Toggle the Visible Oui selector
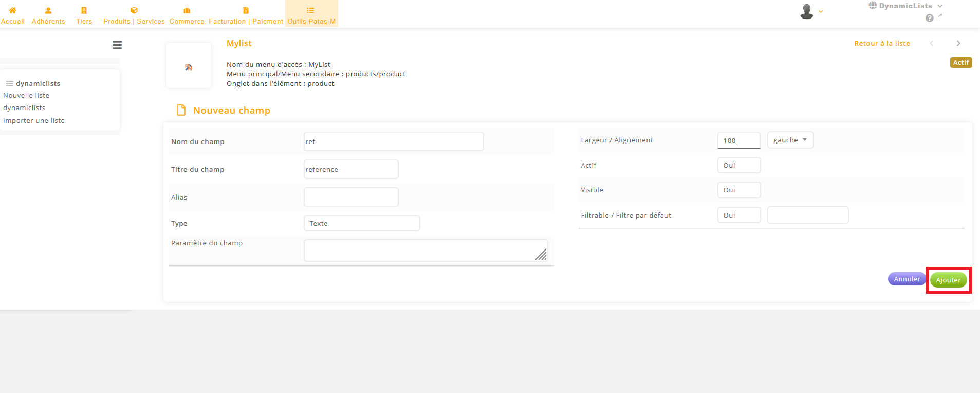Viewport: 980px width, 393px height. [x=738, y=190]
